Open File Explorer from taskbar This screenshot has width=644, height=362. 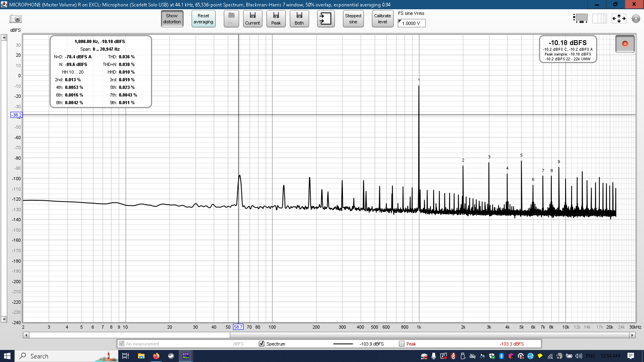click(x=141, y=356)
